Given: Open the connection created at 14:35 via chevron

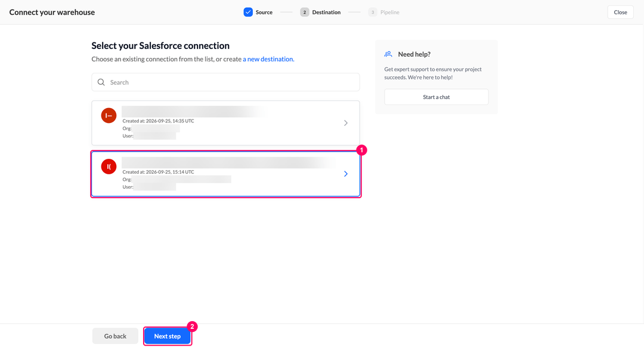Looking at the screenshot, I should 346,123.
